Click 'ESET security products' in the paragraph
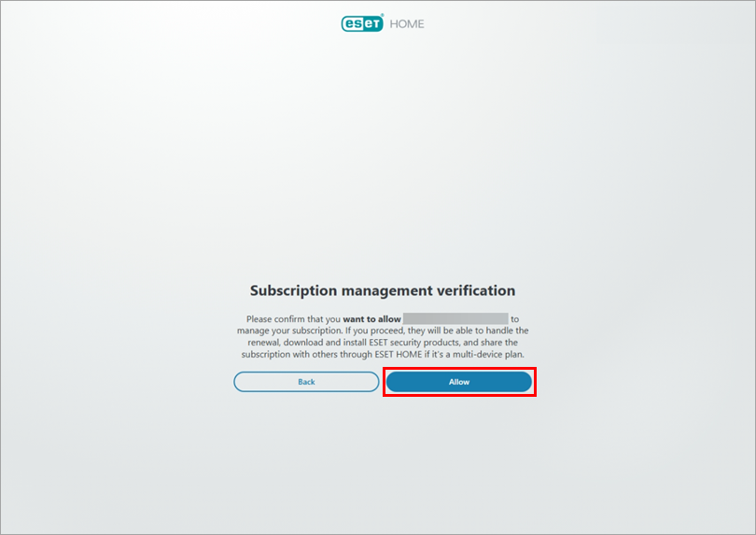 [x=414, y=343]
